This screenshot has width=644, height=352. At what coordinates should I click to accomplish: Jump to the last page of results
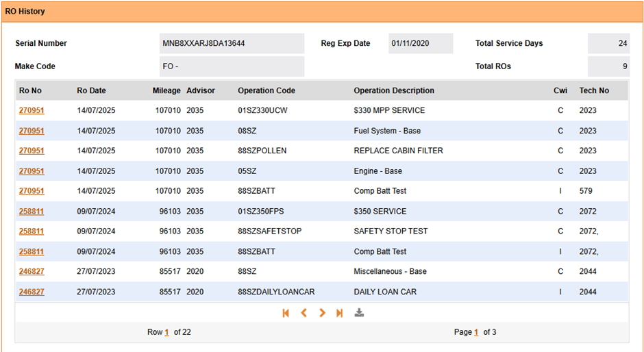pyautogui.click(x=339, y=313)
